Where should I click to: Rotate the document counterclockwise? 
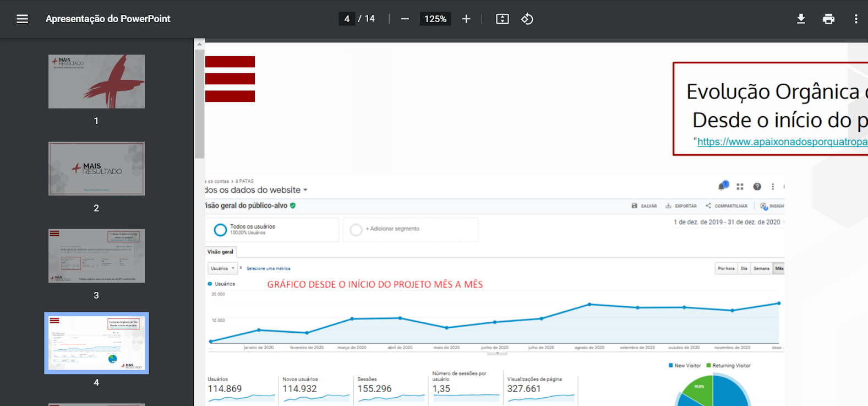pos(527,19)
